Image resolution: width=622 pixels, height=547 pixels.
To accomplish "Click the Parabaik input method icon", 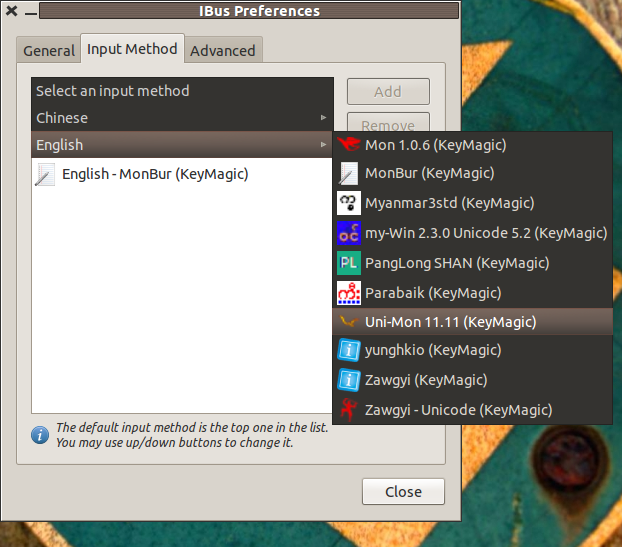I will pyautogui.click(x=348, y=293).
